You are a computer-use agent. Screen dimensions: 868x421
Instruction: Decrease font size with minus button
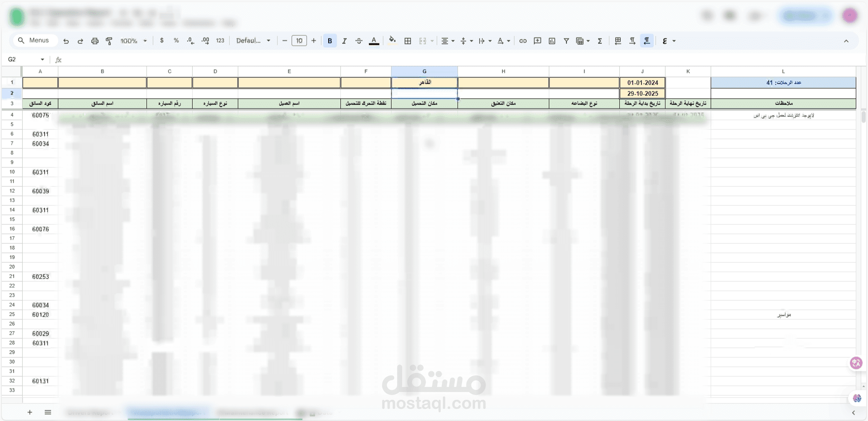tap(285, 41)
